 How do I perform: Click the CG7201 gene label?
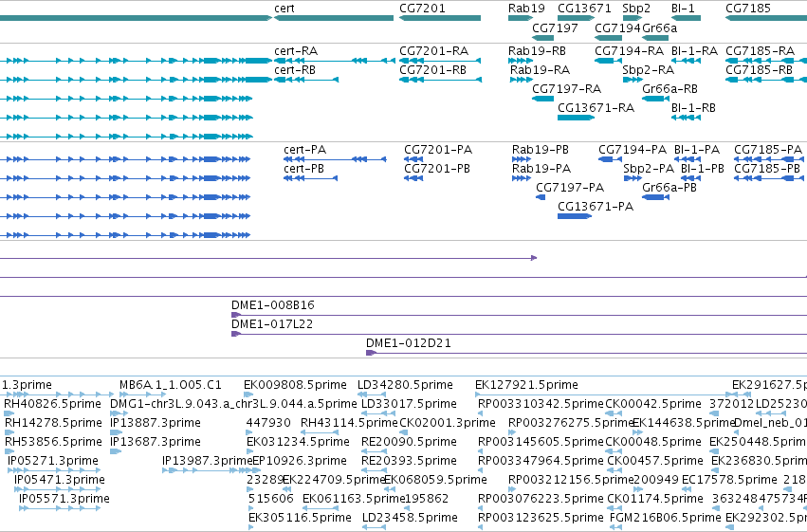422,9
